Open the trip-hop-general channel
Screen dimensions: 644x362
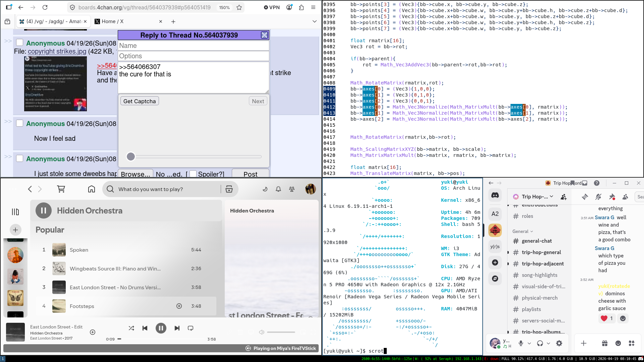coord(541,252)
